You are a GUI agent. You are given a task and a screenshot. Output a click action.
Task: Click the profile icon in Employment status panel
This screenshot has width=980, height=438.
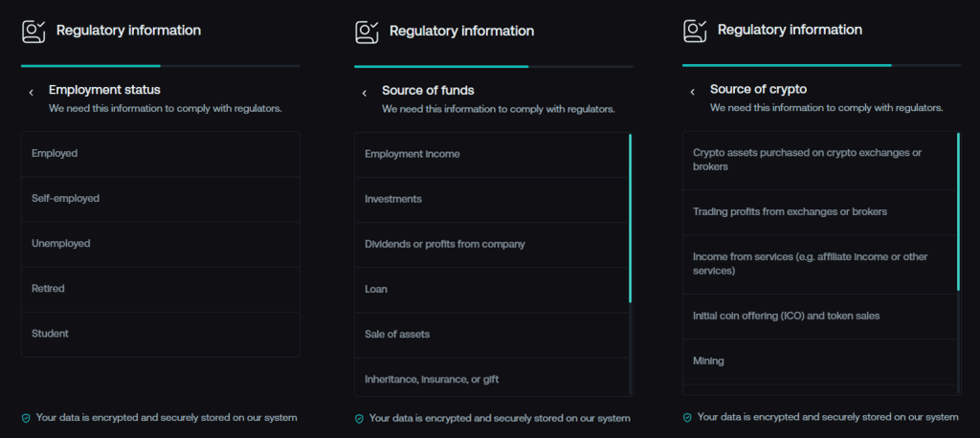point(33,32)
